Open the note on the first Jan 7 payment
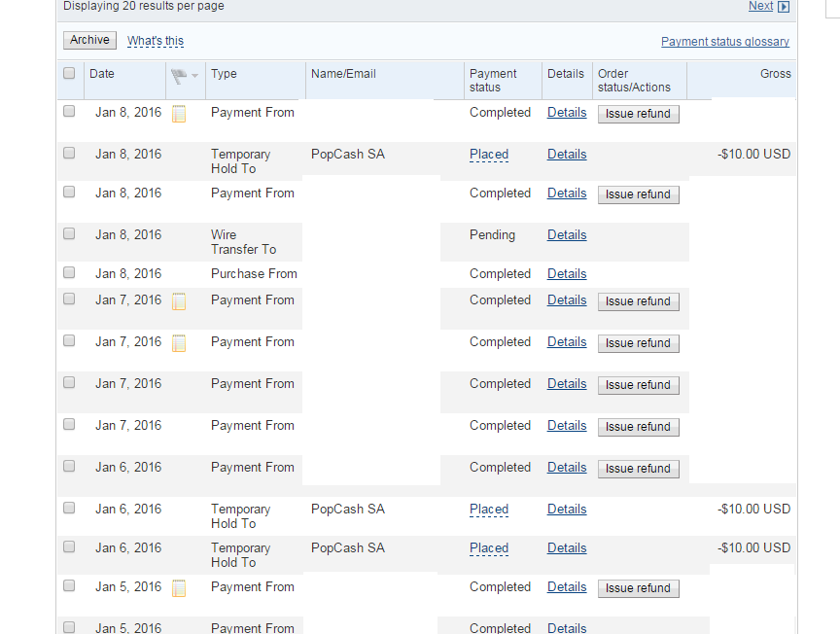840x634 pixels. (x=179, y=301)
